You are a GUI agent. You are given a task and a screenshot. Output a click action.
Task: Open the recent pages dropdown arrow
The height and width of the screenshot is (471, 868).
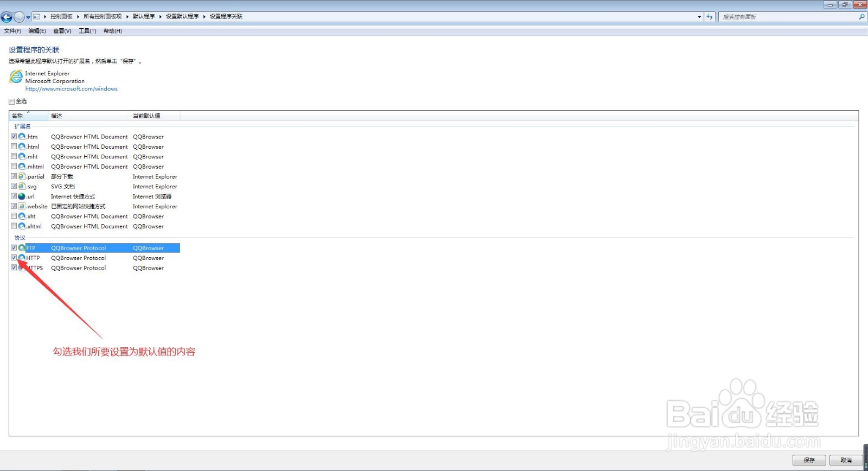coord(28,17)
